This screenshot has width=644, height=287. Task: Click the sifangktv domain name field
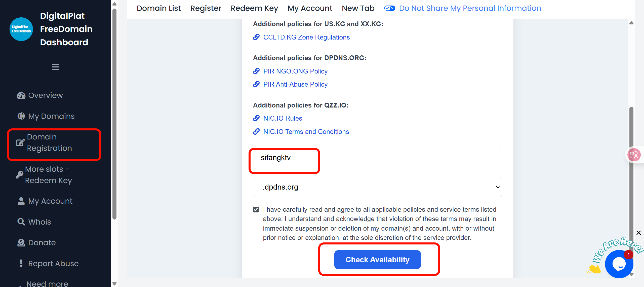click(377, 158)
